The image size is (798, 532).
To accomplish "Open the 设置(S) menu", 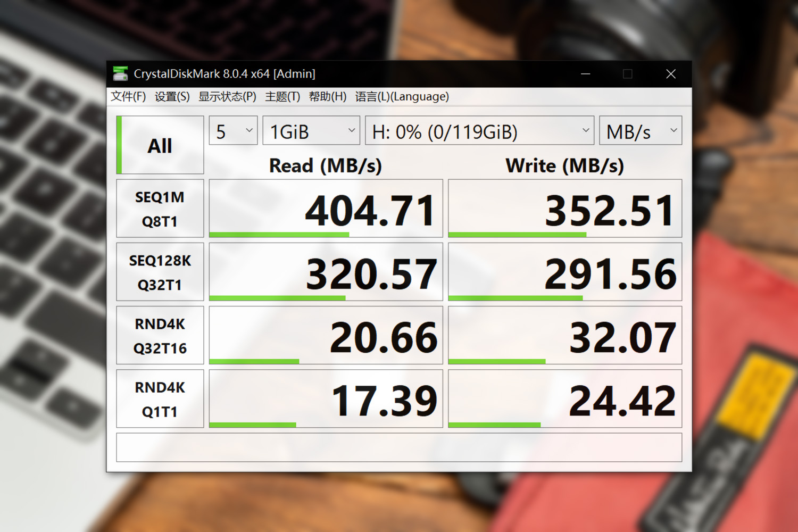I will (x=172, y=96).
